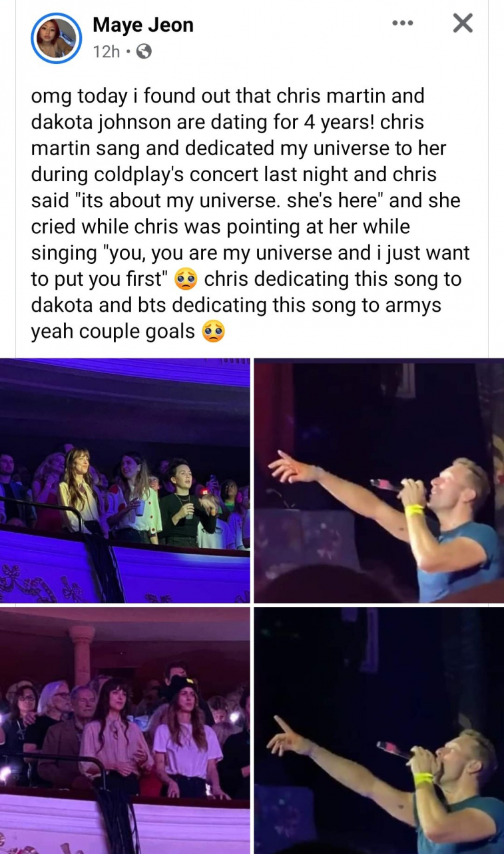The width and height of the screenshot is (504, 854).
Task: Open the bottom-right singer with microphone photo
Action: (379, 730)
